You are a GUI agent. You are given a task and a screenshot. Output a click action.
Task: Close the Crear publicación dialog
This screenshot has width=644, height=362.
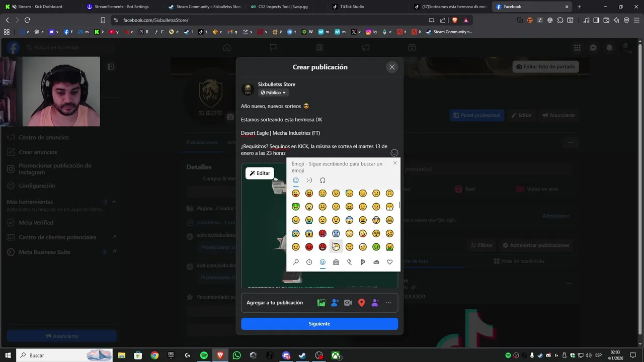392,67
